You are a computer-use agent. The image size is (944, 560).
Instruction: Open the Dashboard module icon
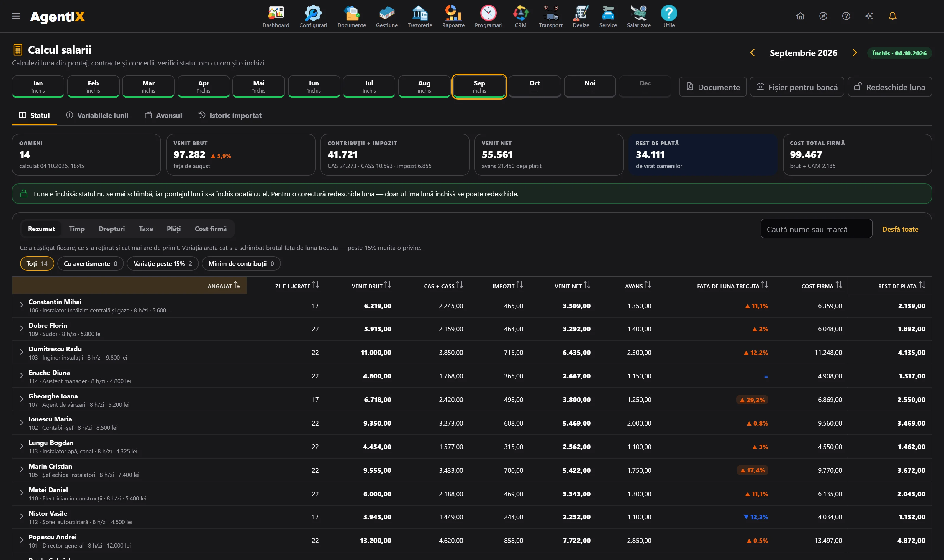[276, 16]
